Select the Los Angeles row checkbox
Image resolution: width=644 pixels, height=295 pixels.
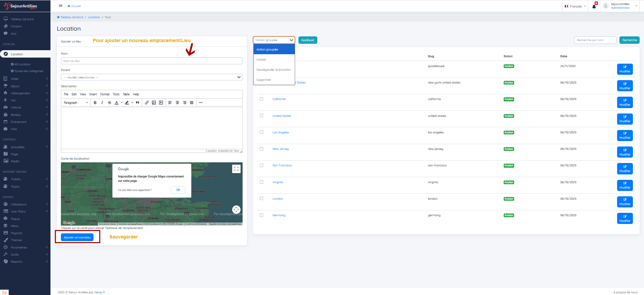click(x=261, y=132)
